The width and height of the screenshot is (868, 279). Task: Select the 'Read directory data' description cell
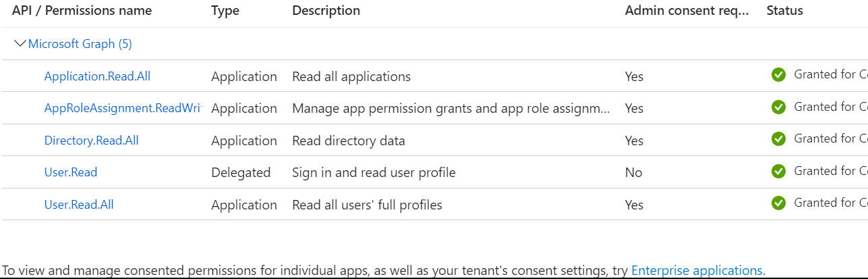pos(349,141)
